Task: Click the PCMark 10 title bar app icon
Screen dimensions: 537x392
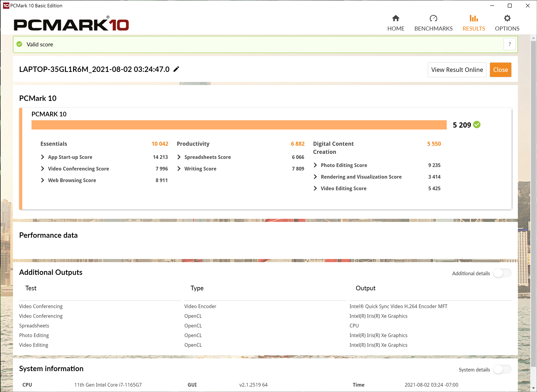Action: tap(6, 5)
